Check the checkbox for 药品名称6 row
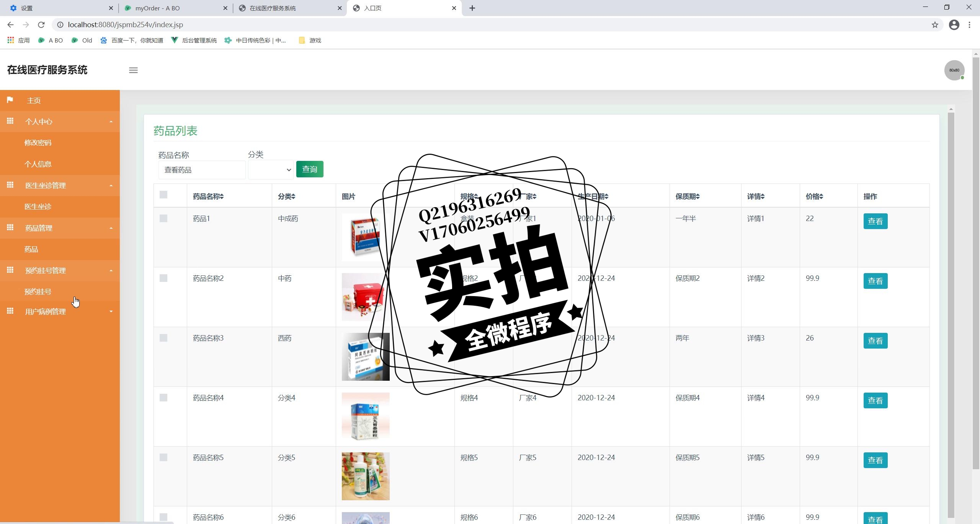Viewport: 980px width, 524px height. [163, 517]
